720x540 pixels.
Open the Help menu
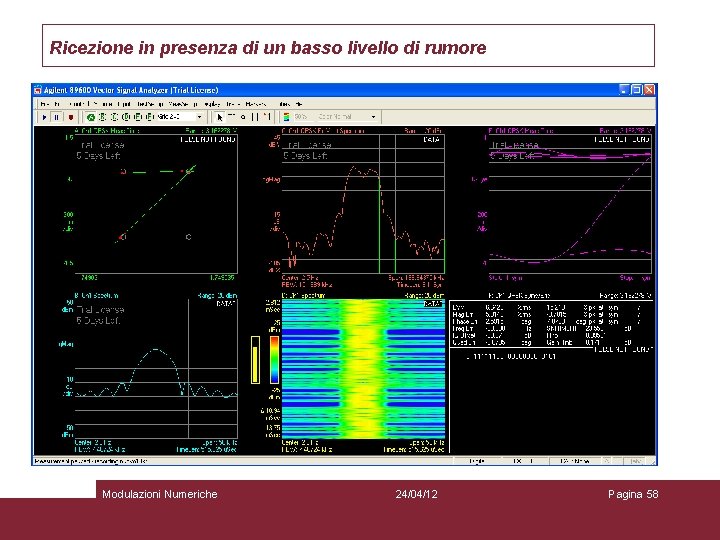coord(299,104)
